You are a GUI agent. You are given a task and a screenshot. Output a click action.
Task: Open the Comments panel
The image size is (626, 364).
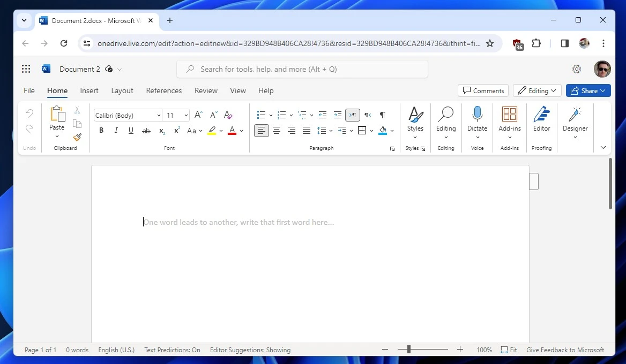click(x=482, y=90)
